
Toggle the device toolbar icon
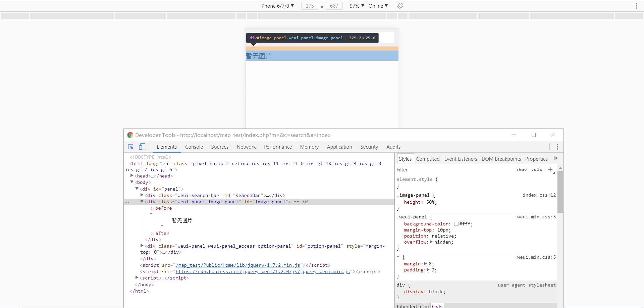click(142, 147)
